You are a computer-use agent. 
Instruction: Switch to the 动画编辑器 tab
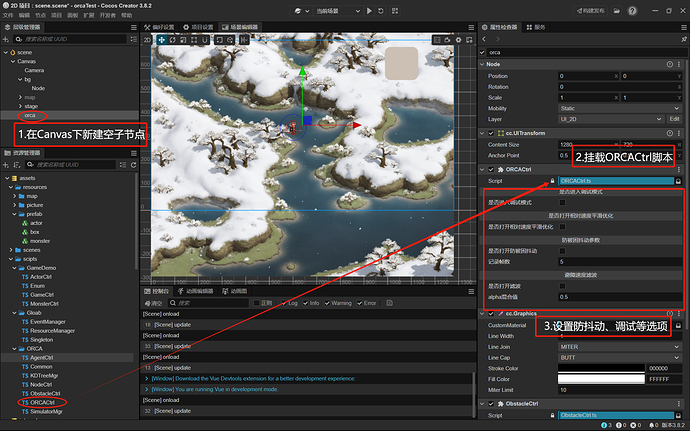[195, 291]
